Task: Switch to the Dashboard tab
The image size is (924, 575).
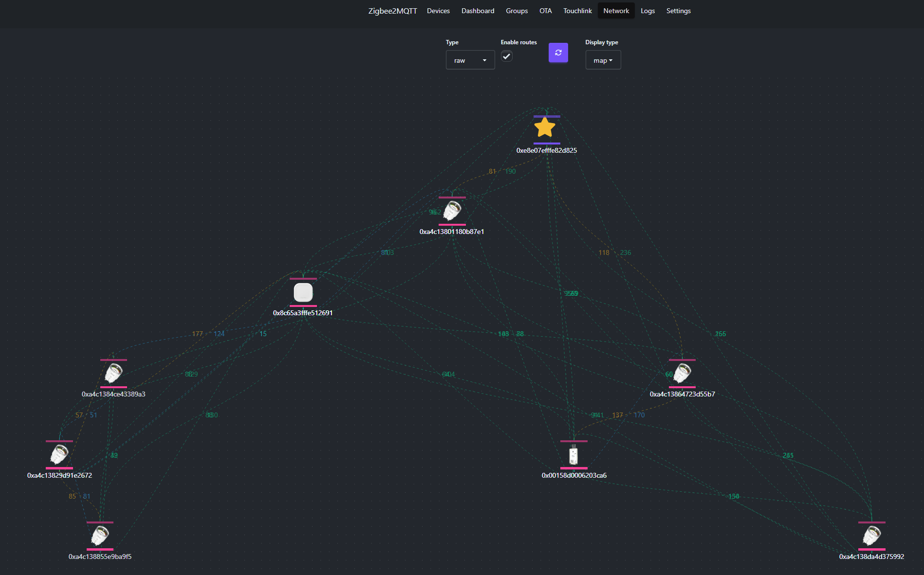Action: click(478, 11)
